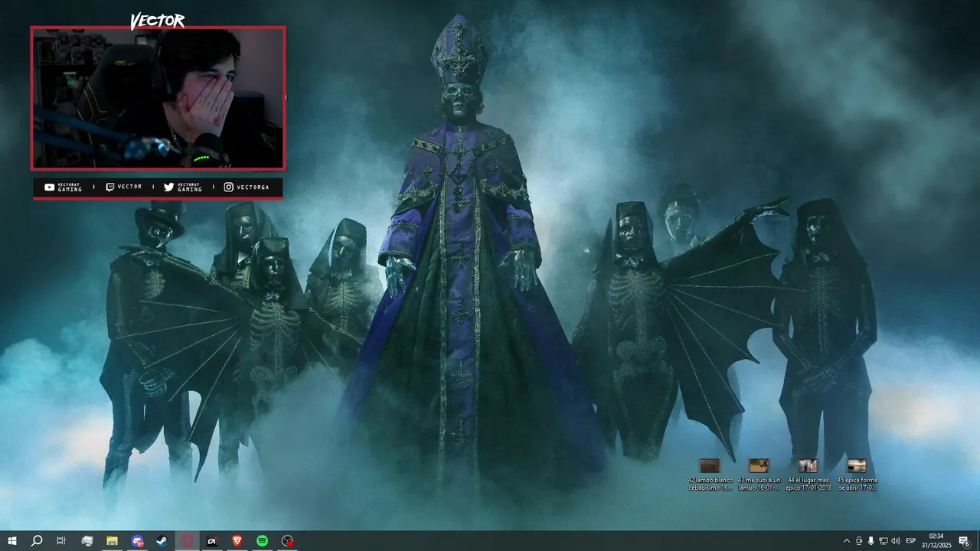
Task: Click the Instagram VECTORGA overlay label
Action: [247, 187]
